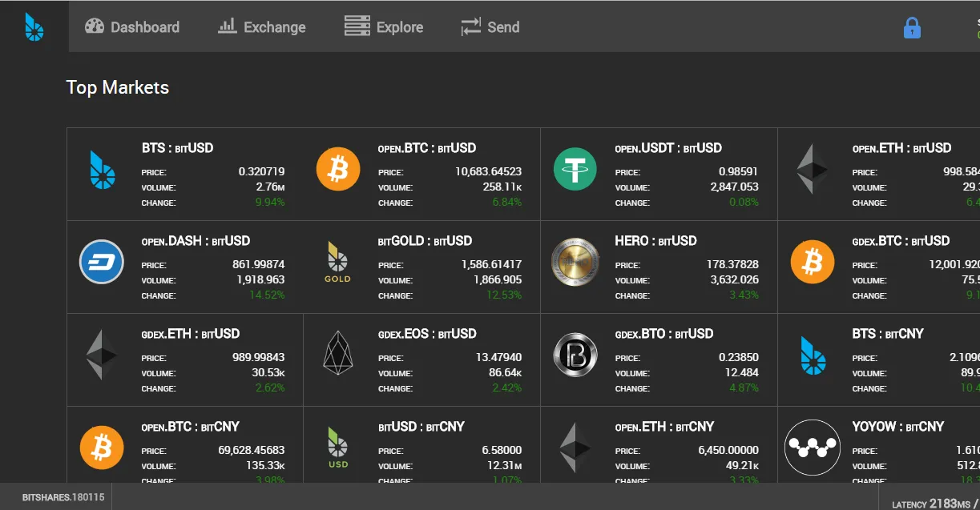Open the YOYOW : bitCNY market title
The image size is (980, 510).
[898, 427]
